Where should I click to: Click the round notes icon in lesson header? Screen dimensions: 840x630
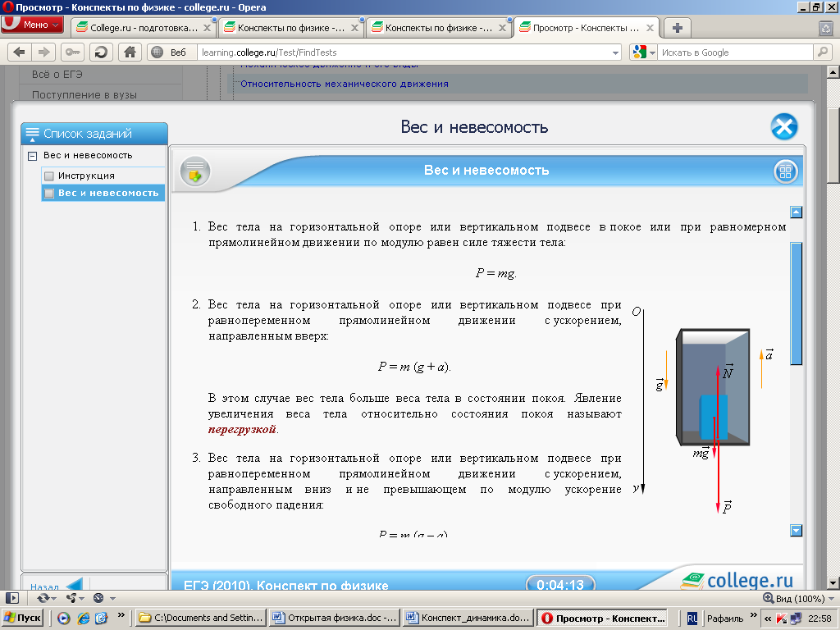(x=195, y=171)
